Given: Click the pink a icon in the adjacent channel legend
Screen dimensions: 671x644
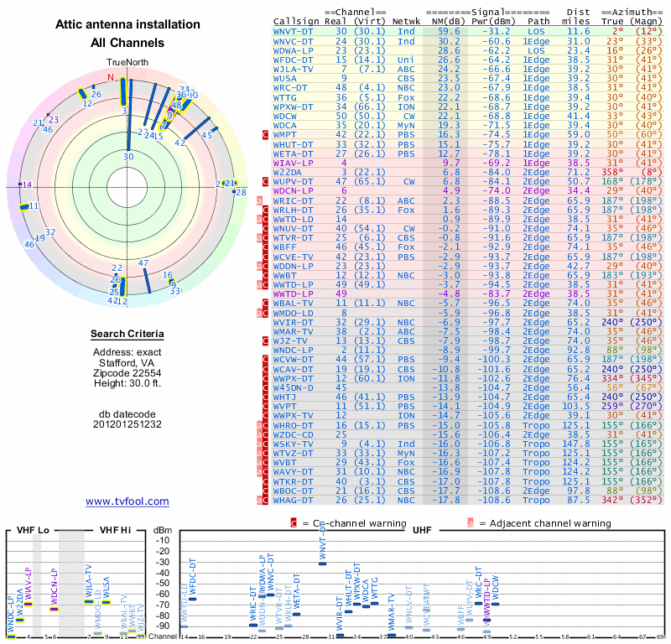Looking at the screenshot, I should [471, 523].
